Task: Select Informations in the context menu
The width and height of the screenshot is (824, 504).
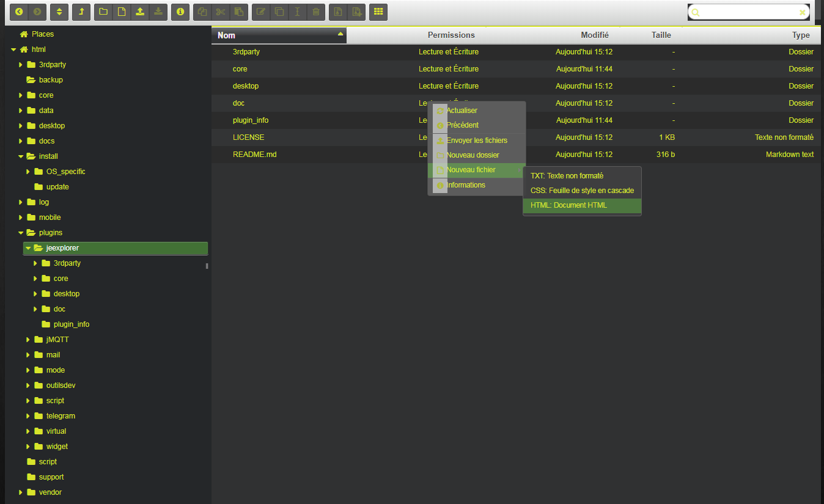Action: (x=477, y=185)
